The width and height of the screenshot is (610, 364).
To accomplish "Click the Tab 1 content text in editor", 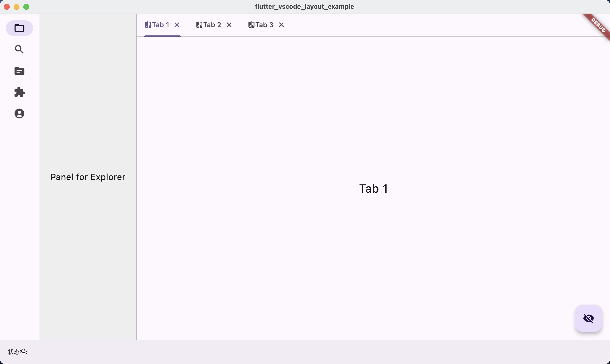I will (373, 189).
